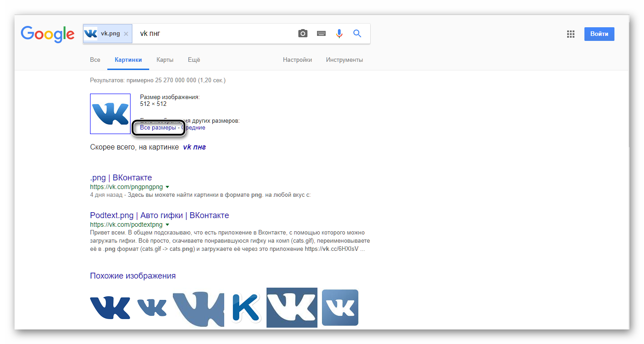
Task: Open the Все размеры link
Action: click(x=158, y=128)
